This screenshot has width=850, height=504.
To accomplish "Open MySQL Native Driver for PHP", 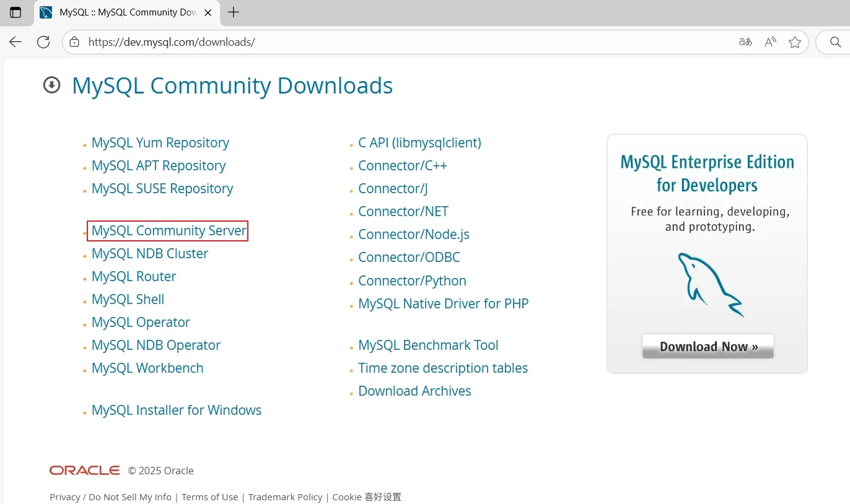I will pyautogui.click(x=444, y=303).
